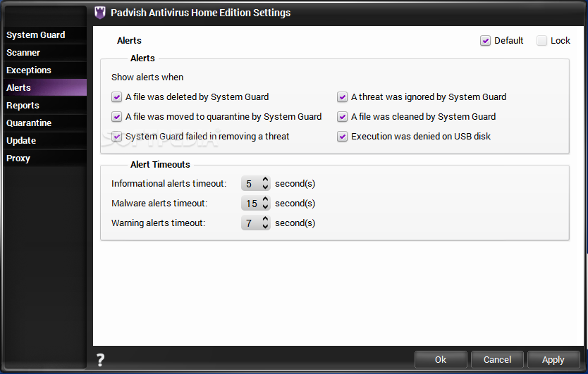Open the Proxy settings section
Screen dimensions: 588x374
pyautogui.click(x=45, y=158)
